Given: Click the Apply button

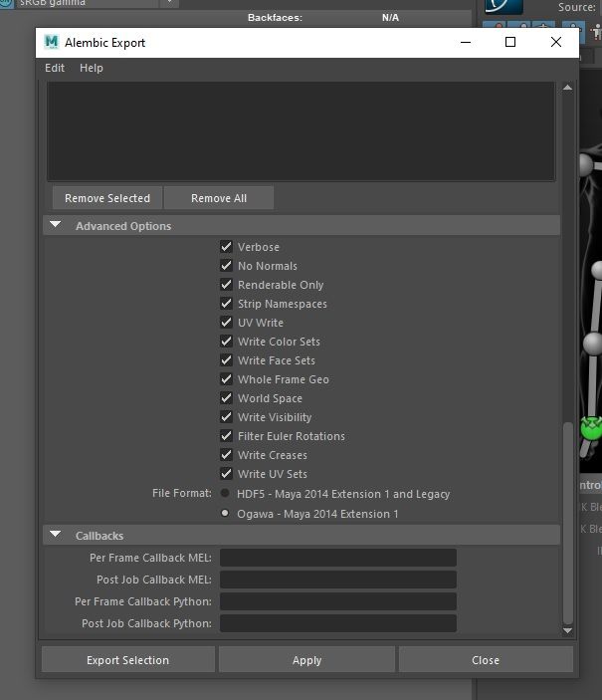Looking at the screenshot, I should pos(307,659).
